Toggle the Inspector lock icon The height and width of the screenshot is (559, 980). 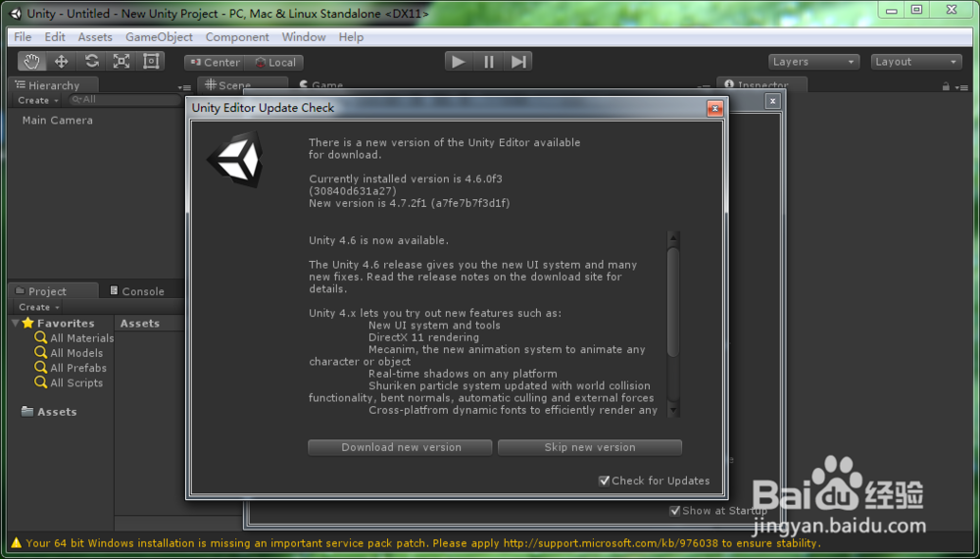coord(947,87)
